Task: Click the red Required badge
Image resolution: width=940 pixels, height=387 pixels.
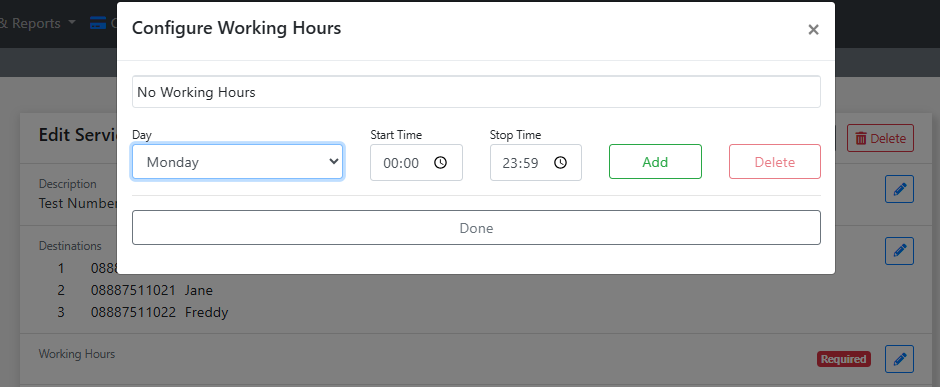Action: (843, 359)
